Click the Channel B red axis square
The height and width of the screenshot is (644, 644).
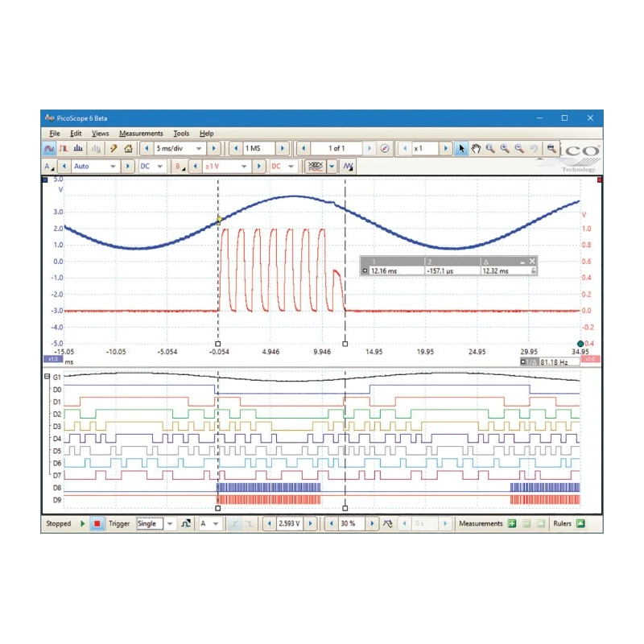point(600,180)
